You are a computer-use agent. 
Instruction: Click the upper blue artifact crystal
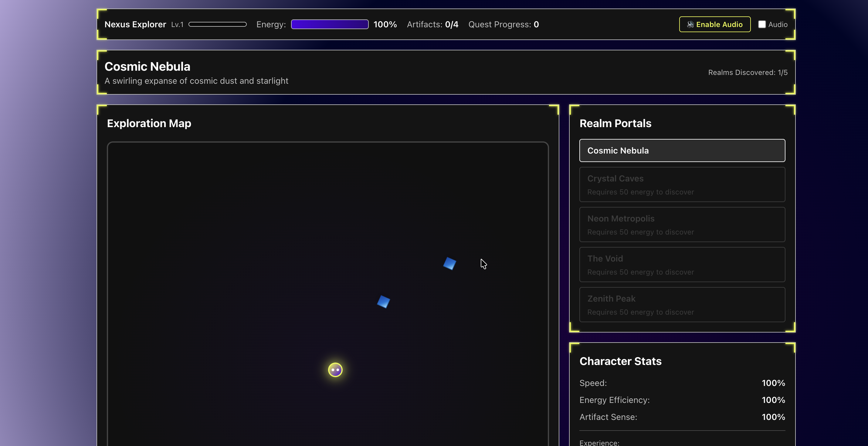[x=449, y=263]
